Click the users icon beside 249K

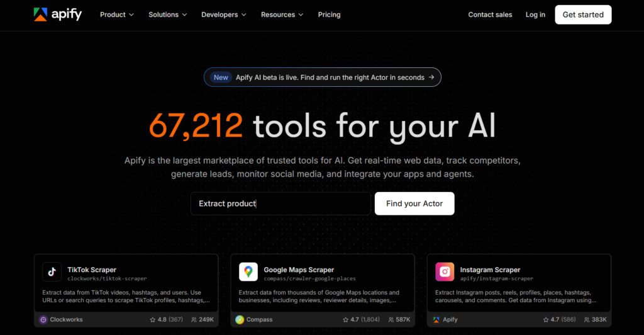click(194, 319)
